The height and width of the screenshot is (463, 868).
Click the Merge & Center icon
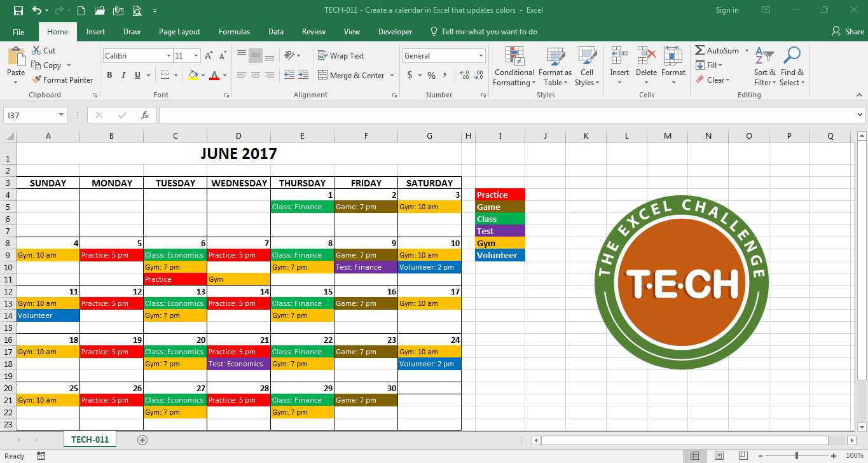(322, 76)
